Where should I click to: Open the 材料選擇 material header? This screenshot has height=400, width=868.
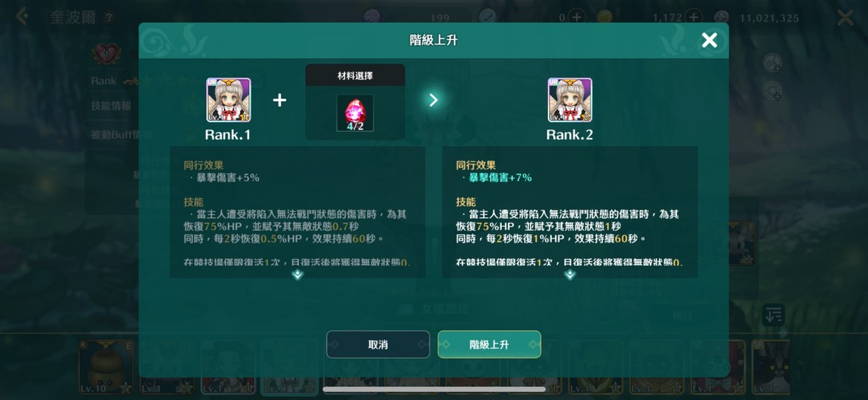(x=355, y=75)
